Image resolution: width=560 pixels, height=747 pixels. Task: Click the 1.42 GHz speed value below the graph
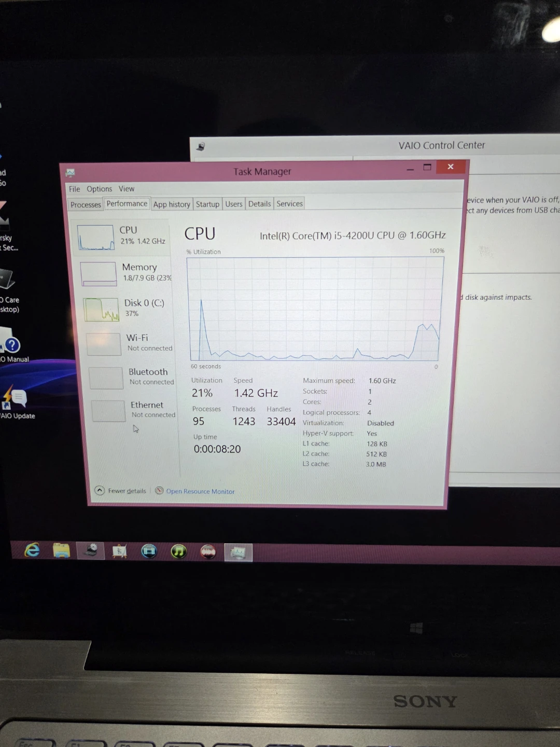[x=256, y=393]
